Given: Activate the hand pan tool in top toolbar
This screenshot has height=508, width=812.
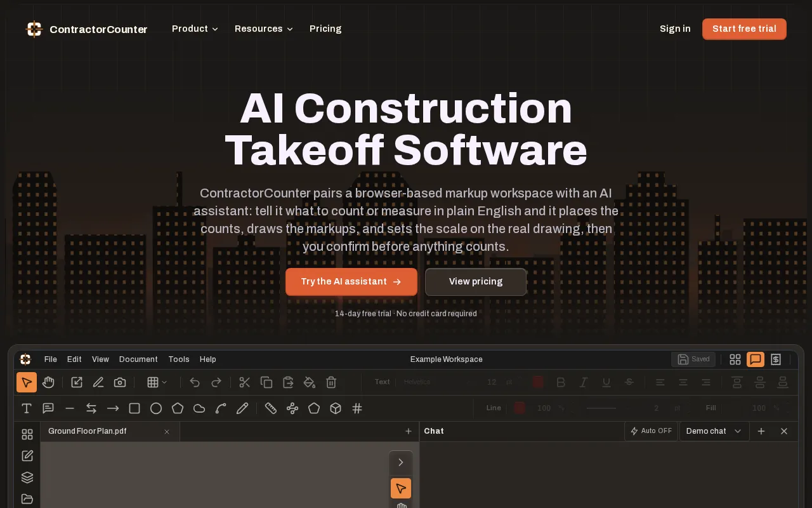Looking at the screenshot, I should (x=48, y=382).
